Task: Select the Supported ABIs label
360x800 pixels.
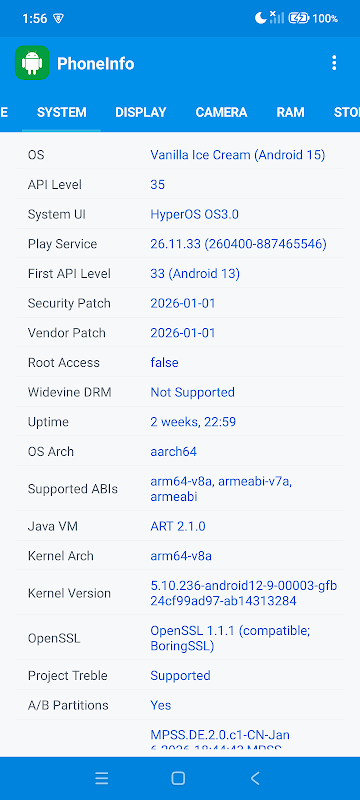Action: 72,489
